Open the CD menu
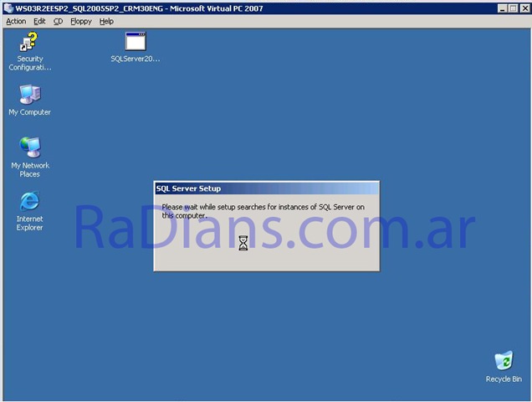 click(x=59, y=21)
